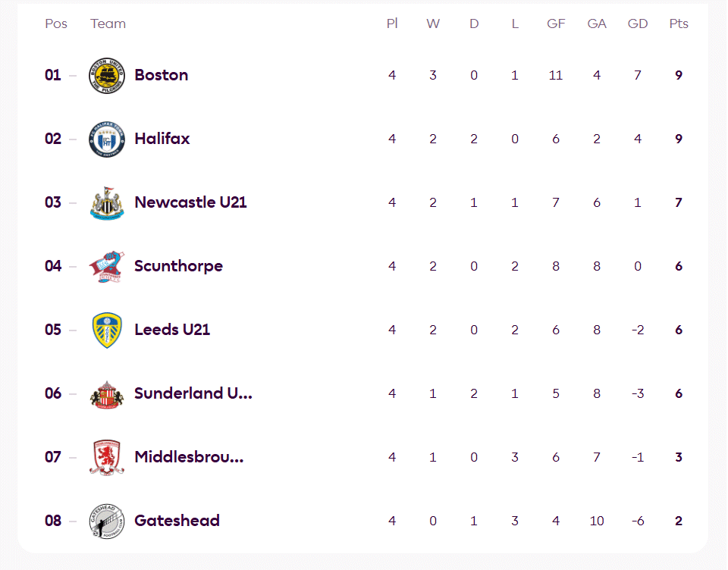Click the Sunderland U21 crest
The image size is (728, 570).
coord(107,395)
